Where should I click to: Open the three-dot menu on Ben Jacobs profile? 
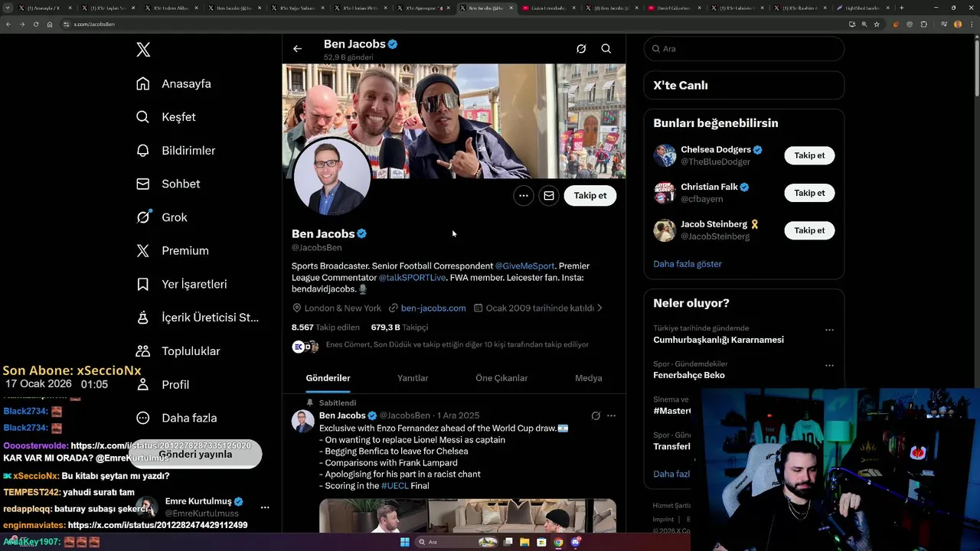[x=524, y=196]
